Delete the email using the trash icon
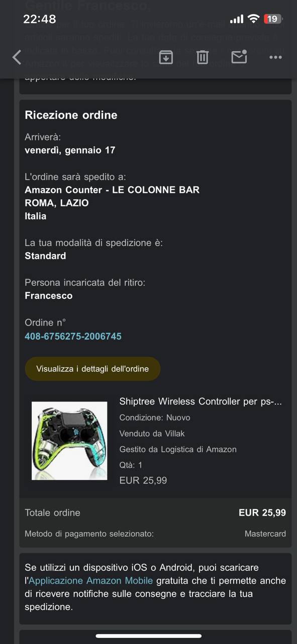 pos(202,57)
